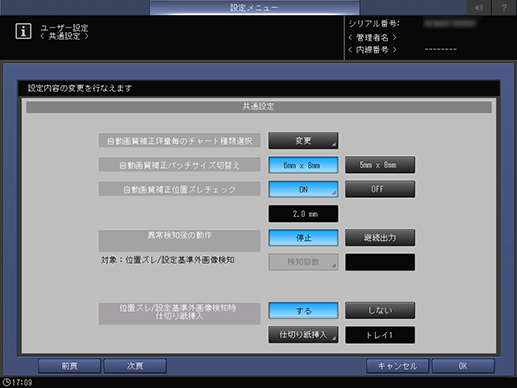Screen dimensions: 517x388
Task: Click the blank field beside 検知回数
Action: pos(380,262)
